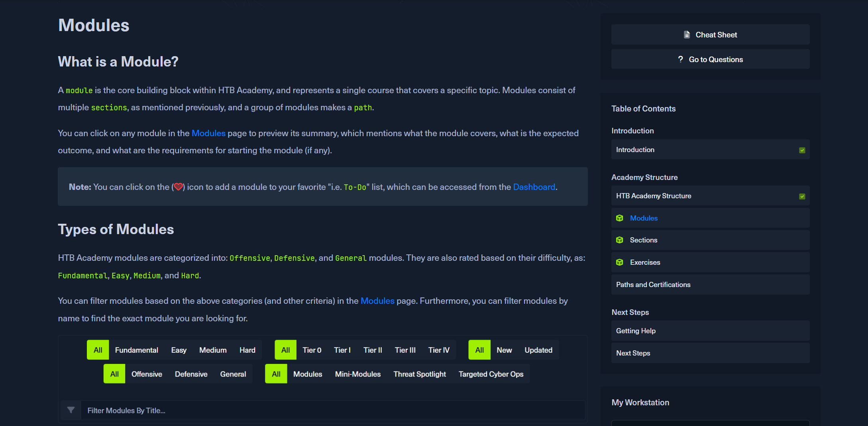868x426 pixels.
Task: Filter modules by Tier I
Action: 342,350
